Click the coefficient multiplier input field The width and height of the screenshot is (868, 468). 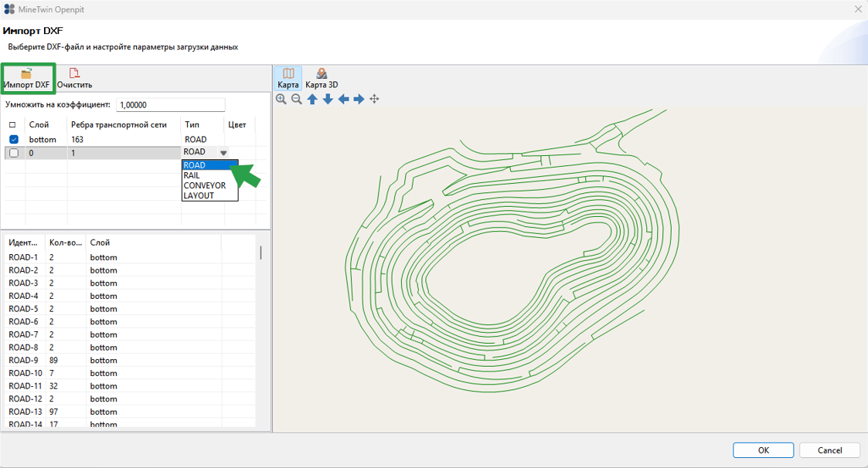pos(171,104)
